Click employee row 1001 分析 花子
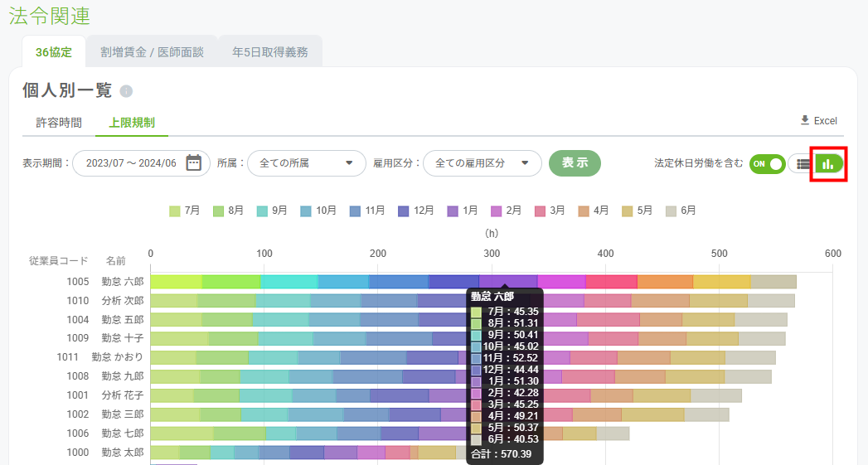Screen dimensions: 868x465 coord(105,395)
